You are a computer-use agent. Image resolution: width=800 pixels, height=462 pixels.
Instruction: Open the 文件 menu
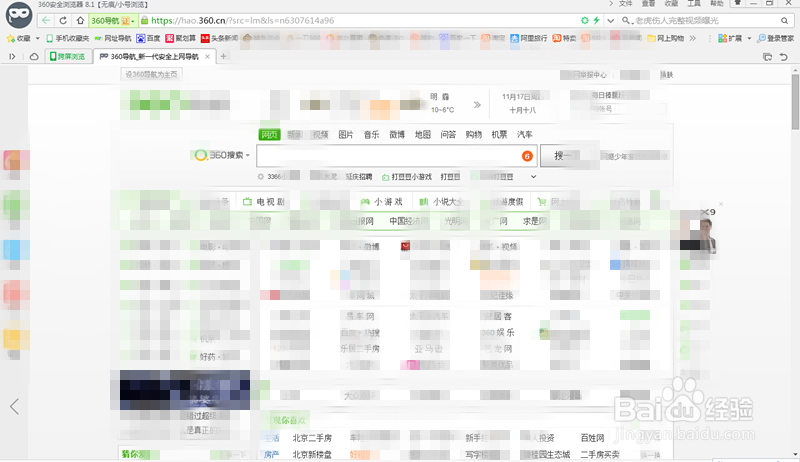point(626,4)
